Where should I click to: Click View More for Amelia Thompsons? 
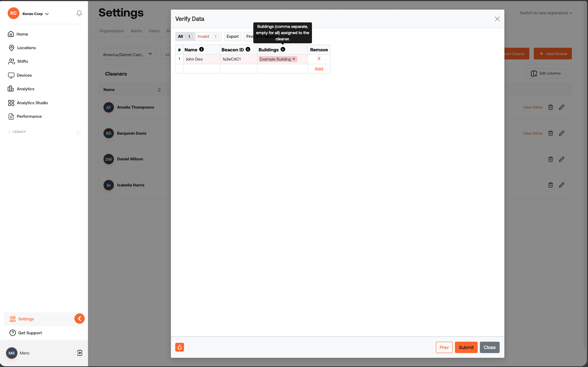click(533, 107)
